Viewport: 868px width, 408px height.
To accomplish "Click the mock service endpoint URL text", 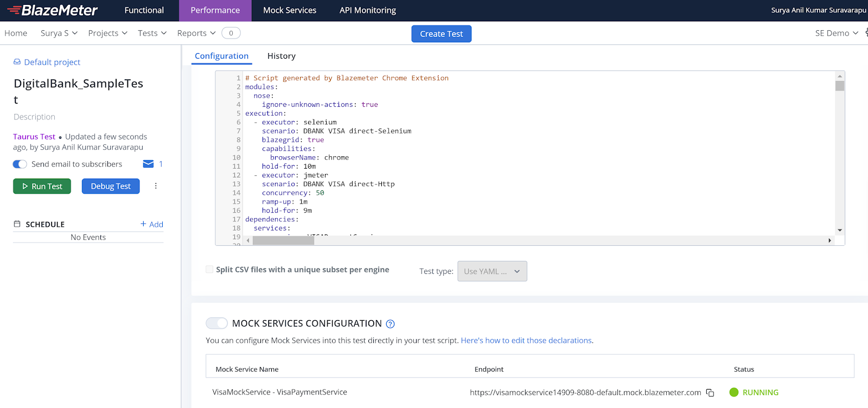I will (x=585, y=392).
